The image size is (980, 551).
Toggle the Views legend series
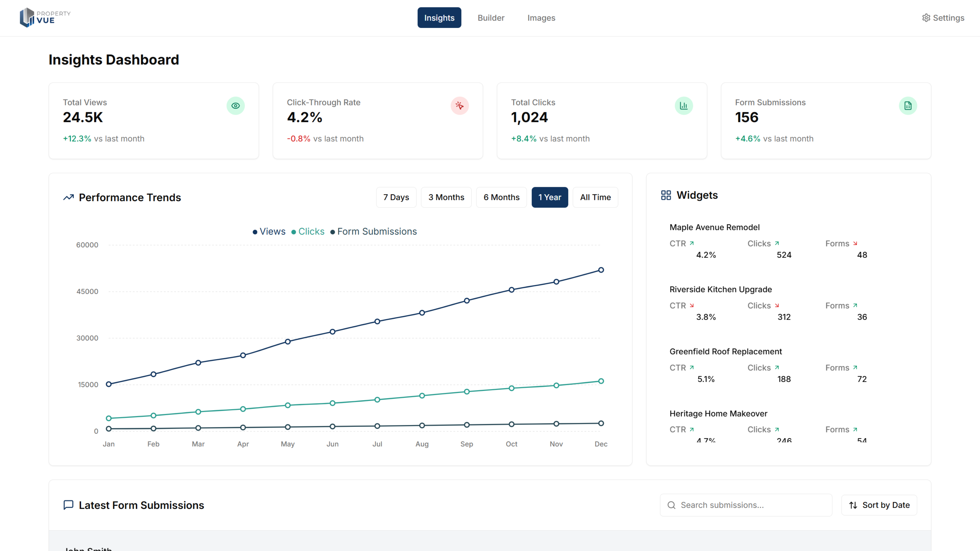pyautogui.click(x=269, y=231)
